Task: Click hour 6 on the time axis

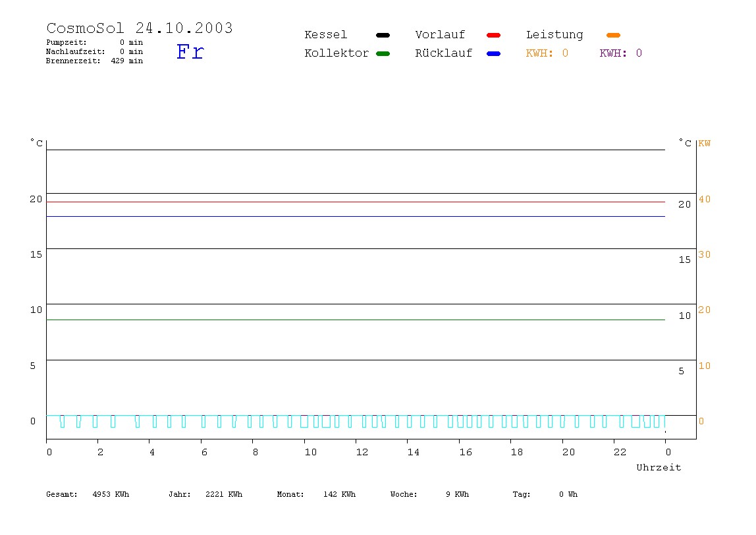Action: [204, 452]
